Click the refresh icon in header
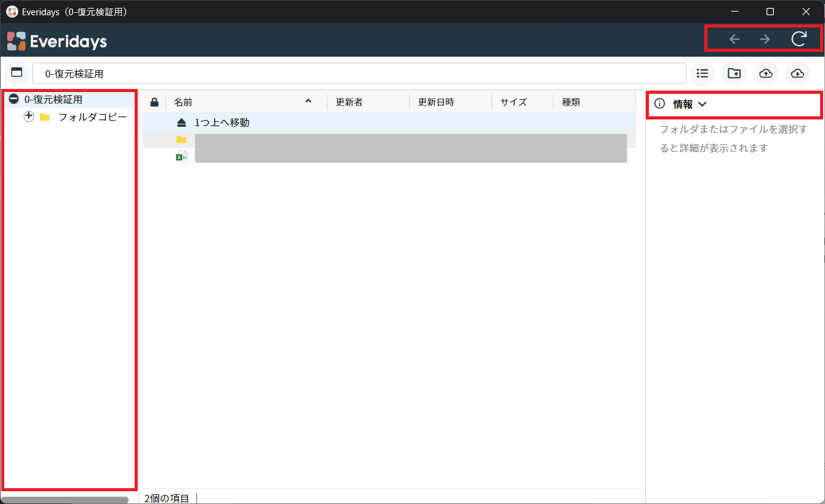This screenshot has width=825, height=504. click(x=799, y=39)
